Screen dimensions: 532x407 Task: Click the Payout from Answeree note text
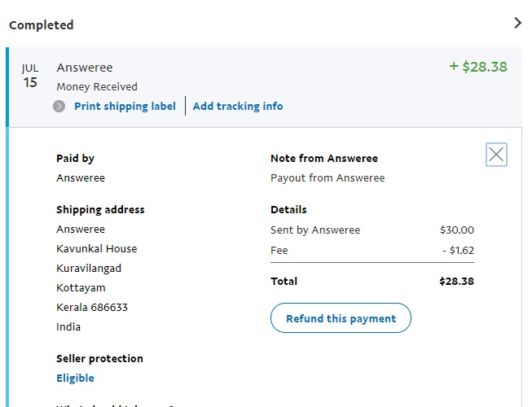tap(328, 178)
